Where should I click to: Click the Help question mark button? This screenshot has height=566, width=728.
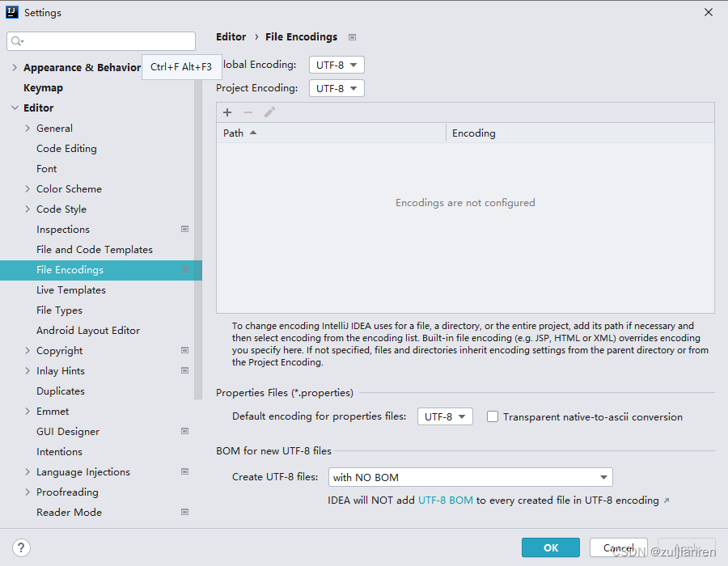tap(21, 547)
